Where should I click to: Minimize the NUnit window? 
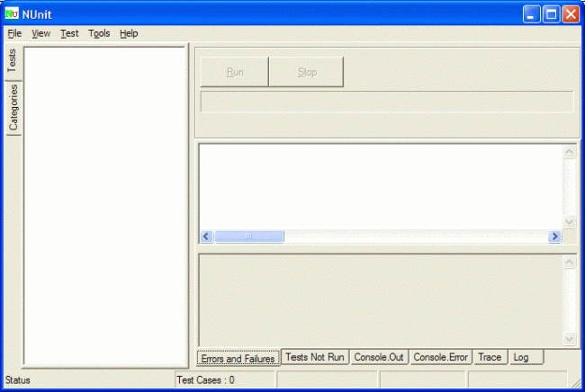531,14
